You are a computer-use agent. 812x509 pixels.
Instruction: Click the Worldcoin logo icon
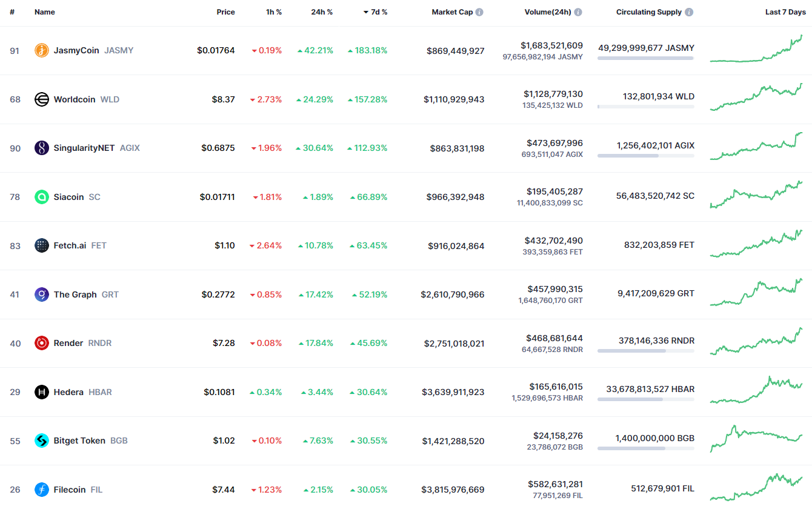[x=42, y=99]
